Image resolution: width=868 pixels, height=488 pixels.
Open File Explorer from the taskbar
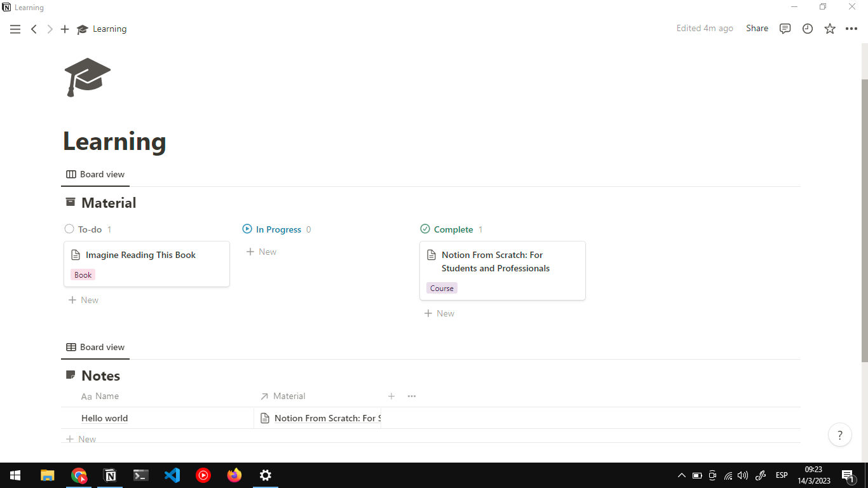tap(48, 475)
